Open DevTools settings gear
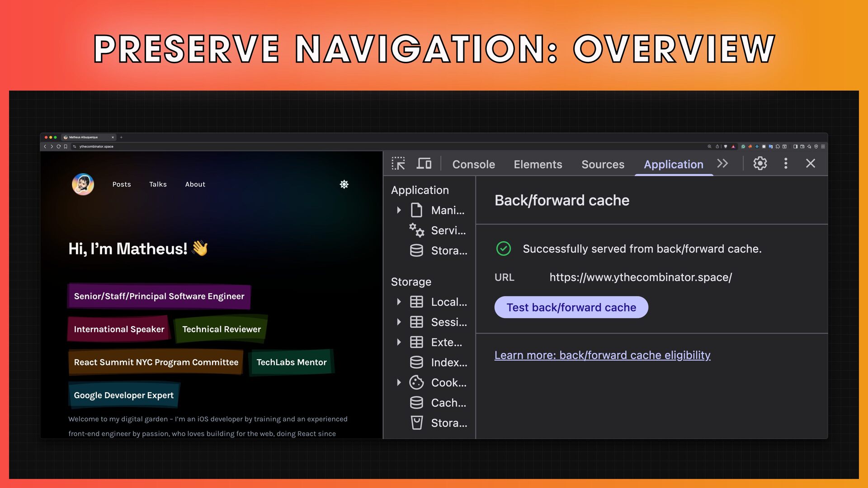Image resolution: width=868 pixels, height=488 pixels. (x=760, y=164)
